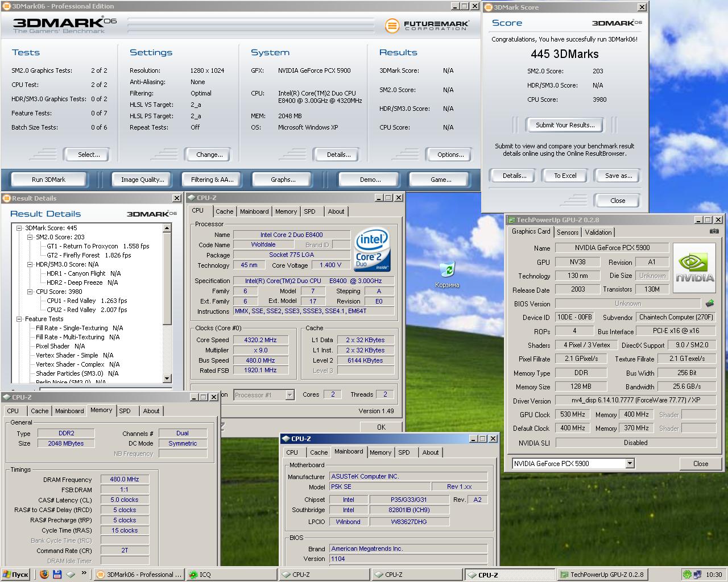Viewport: 728px width, 582px height.
Task: Click the floppy disk quick launch icon
Action: (x=57, y=575)
